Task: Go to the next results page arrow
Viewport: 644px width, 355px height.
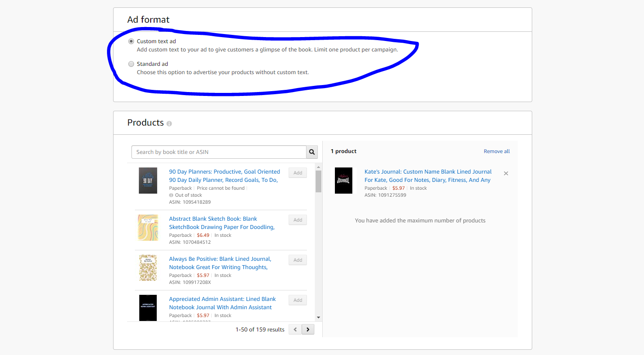Action: click(308, 330)
